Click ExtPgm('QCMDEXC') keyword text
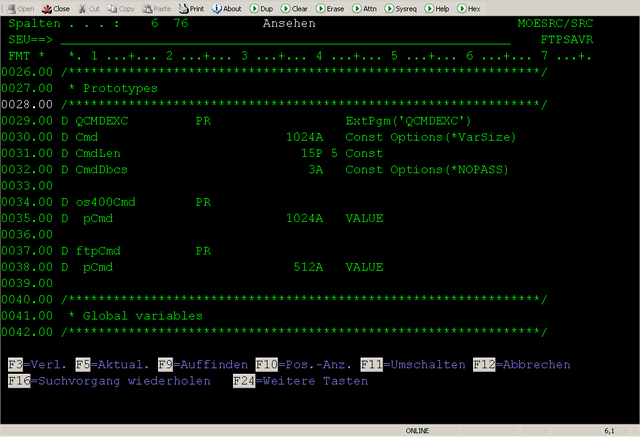 [x=409, y=121]
